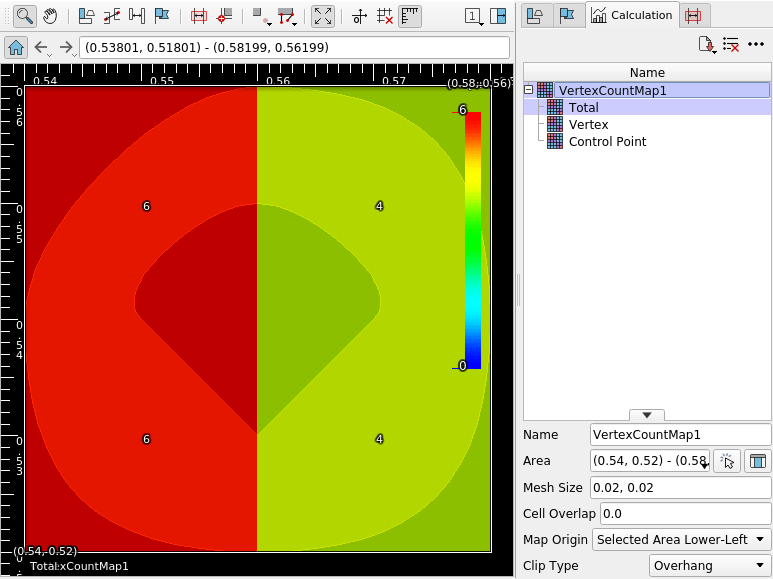Toggle the side panel layout icon
773x579 pixels.
tap(498, 16)
